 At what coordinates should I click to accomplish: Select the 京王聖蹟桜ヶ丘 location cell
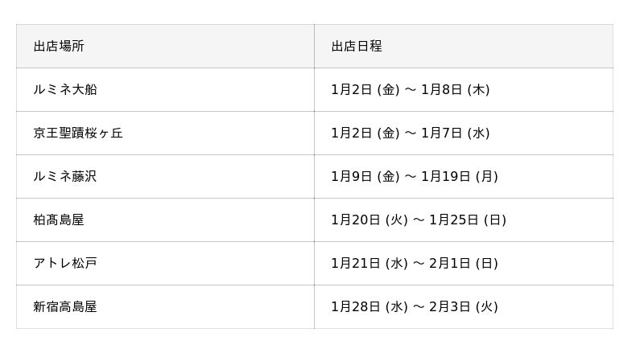pos(78,133)
